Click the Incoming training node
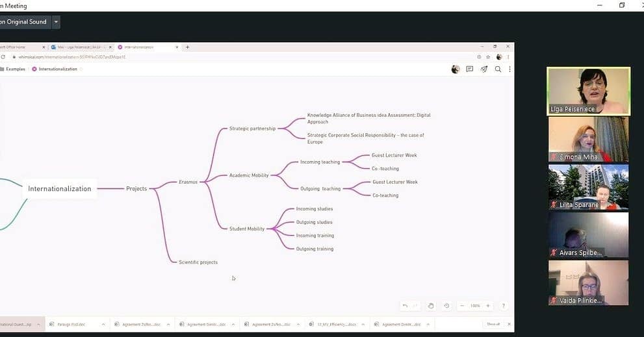This screenshot has width=644, height=337. point(315,235)
